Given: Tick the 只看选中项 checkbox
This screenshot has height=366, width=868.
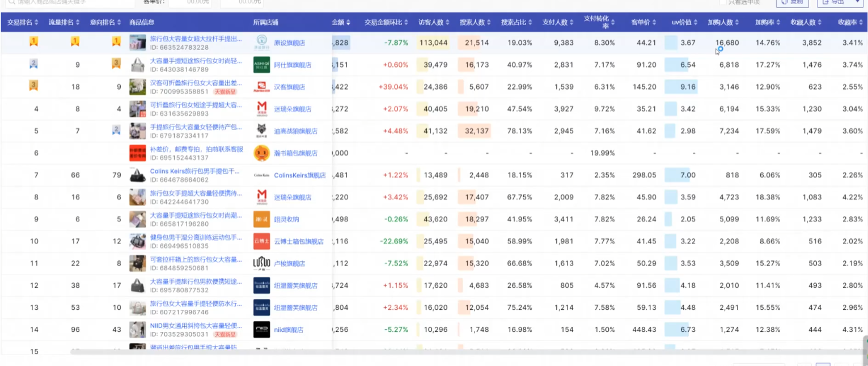Looking at the screenshot, I should (723, 2).
